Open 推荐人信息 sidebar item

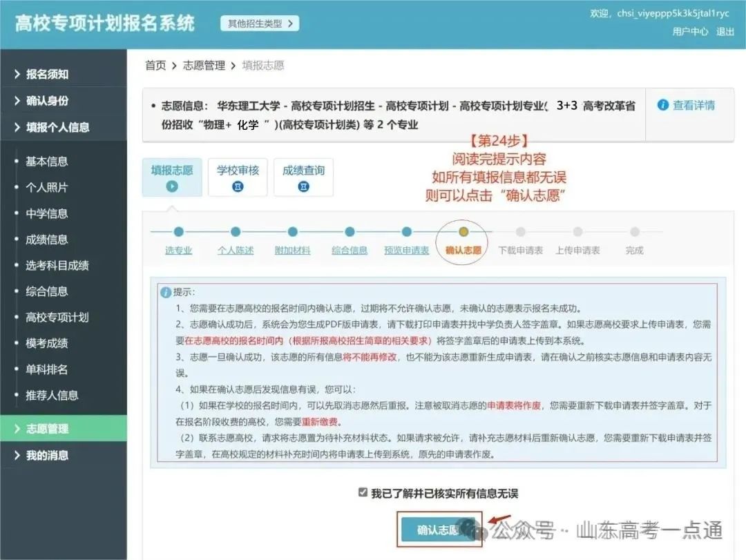tap(52, 395)
